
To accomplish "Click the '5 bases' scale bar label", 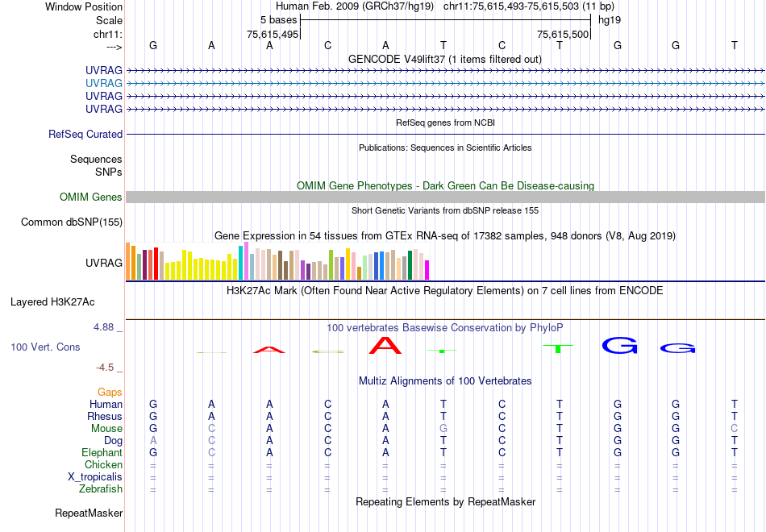I will 278,20.
